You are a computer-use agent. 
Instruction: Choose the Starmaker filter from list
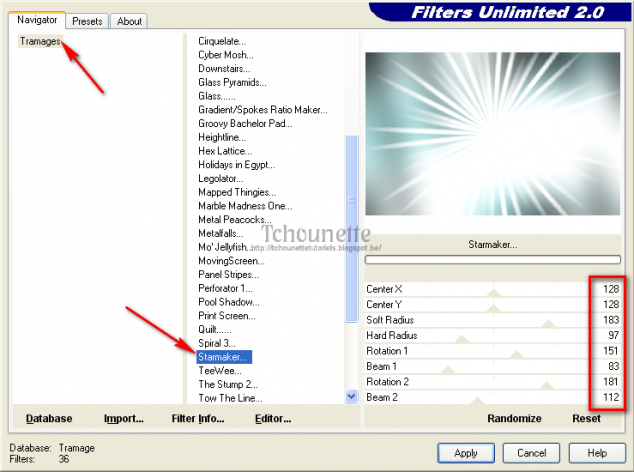224,356
